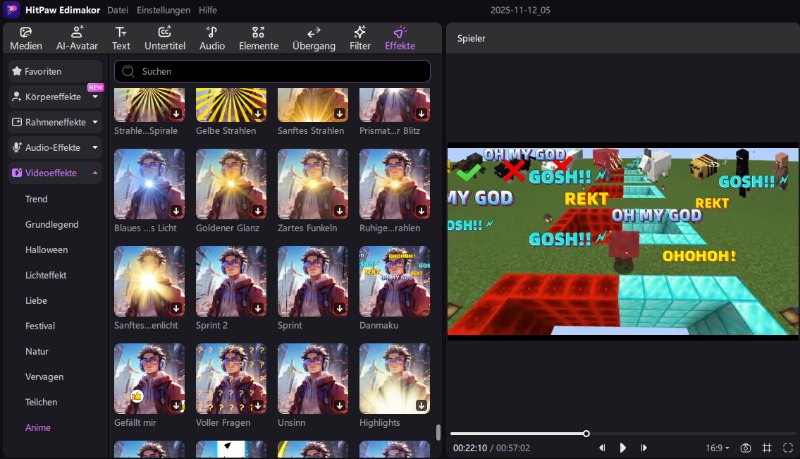800x459 pixels.
Task: Open the Hilfe menu
Action: (x=208, y=10)
